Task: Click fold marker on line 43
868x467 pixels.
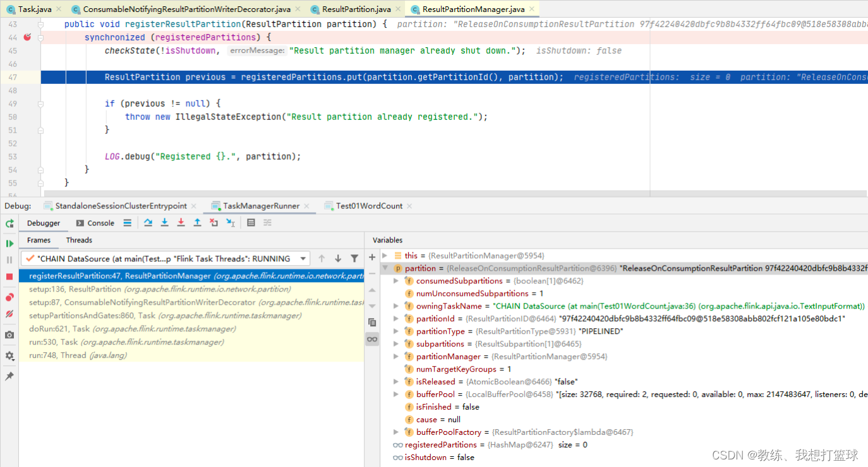Action: click(x=41, y=24)
